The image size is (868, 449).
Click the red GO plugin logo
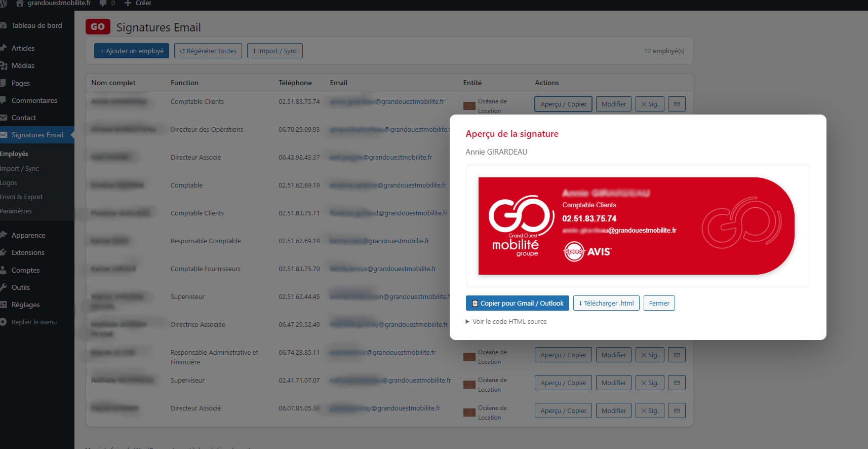(x=98, y=27)
